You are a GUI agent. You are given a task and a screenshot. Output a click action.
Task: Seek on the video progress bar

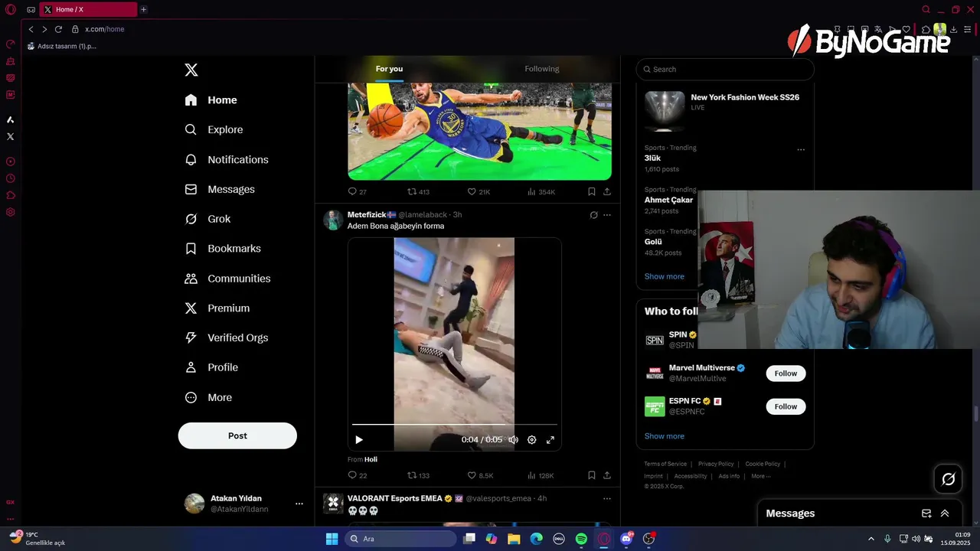[x=454, y=424]
